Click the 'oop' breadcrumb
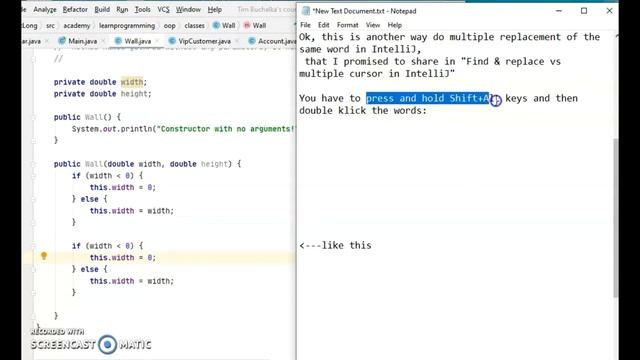 (169, 26)
